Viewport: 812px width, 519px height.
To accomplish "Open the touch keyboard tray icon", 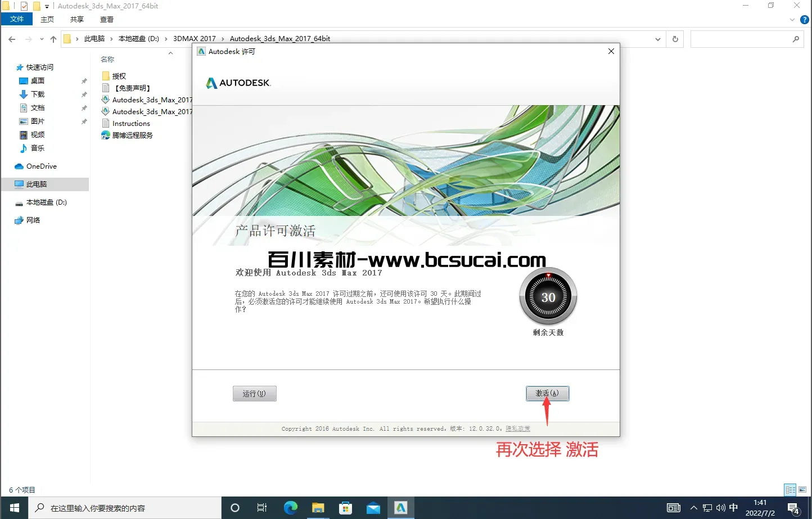I will [x=673, y=508].
